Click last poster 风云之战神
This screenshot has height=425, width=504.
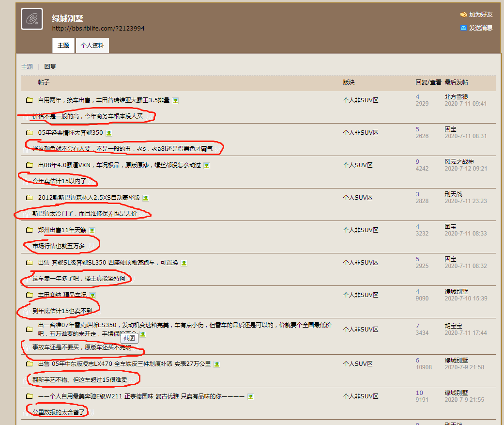pyautogui.click(x=459, y=161)
